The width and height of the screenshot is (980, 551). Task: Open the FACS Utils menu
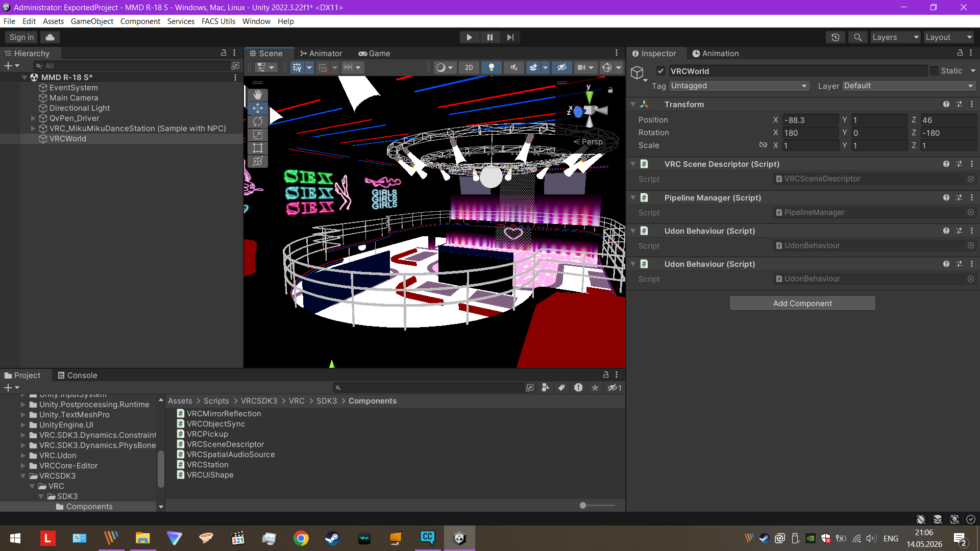[x=218, y=21]
